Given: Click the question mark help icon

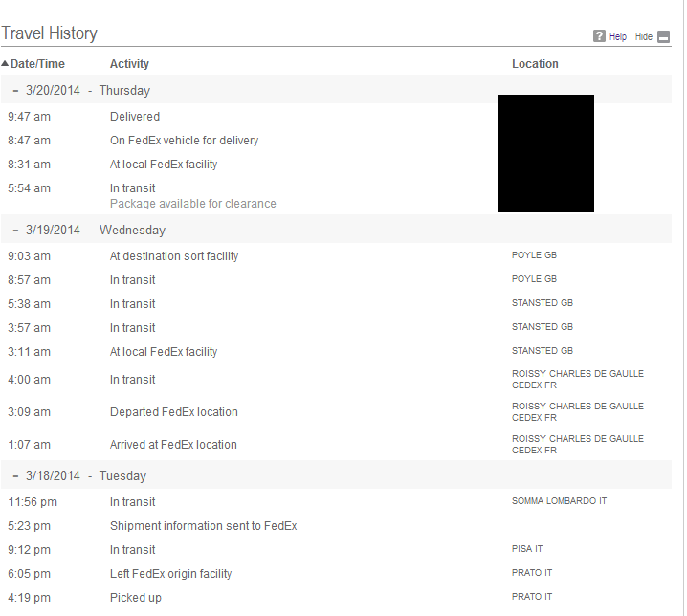Looking at the screenshot, I should [599, 36].
